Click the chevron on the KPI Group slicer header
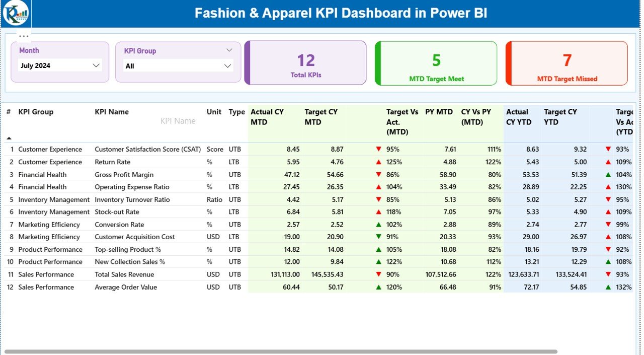The image size is (644, 355). (229, 50)
